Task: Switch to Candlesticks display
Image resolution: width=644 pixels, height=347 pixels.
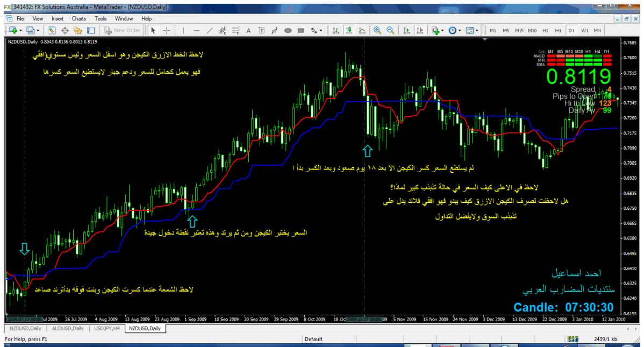Action: [x=349, y=31]
